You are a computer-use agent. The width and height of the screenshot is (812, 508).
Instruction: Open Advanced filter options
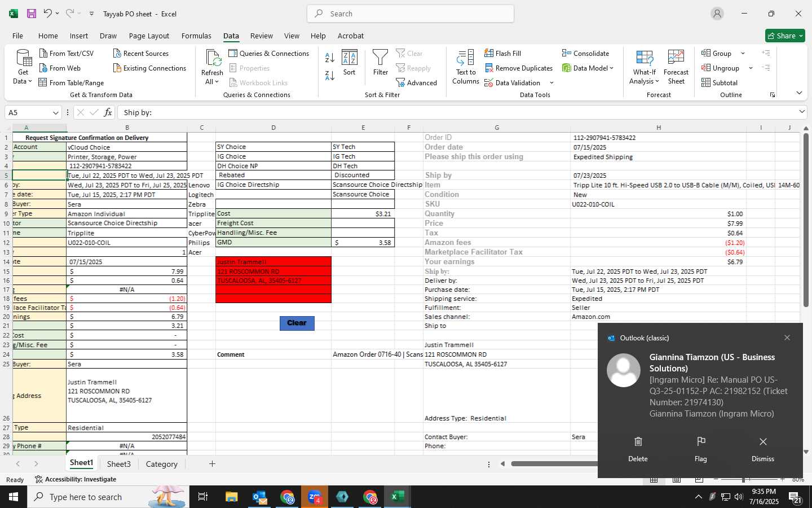point(417,82)
